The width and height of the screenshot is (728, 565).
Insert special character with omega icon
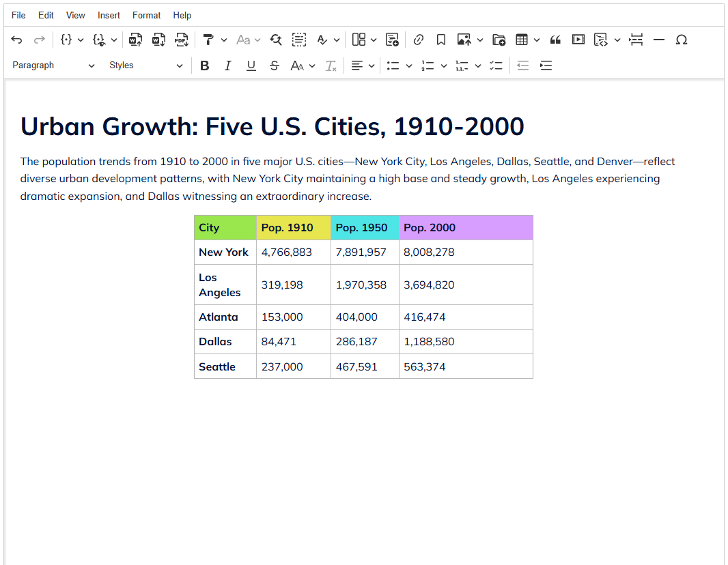pyautogui.click(x=681, y=40)
